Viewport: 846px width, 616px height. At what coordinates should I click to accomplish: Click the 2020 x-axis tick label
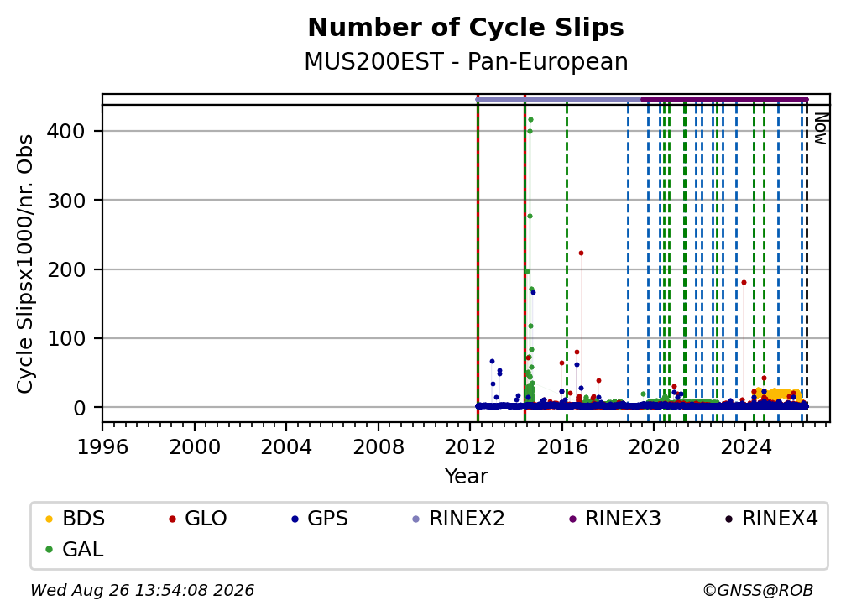[653, 447]
